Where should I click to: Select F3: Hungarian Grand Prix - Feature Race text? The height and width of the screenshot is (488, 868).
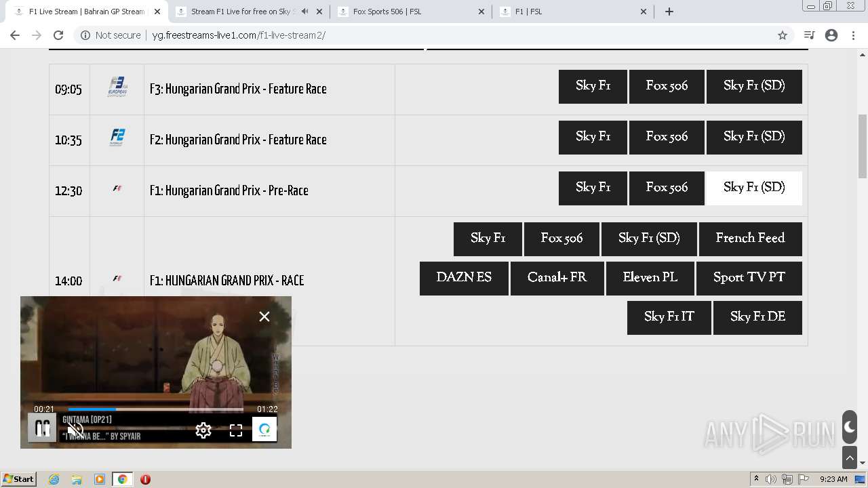tap(238, 89)
